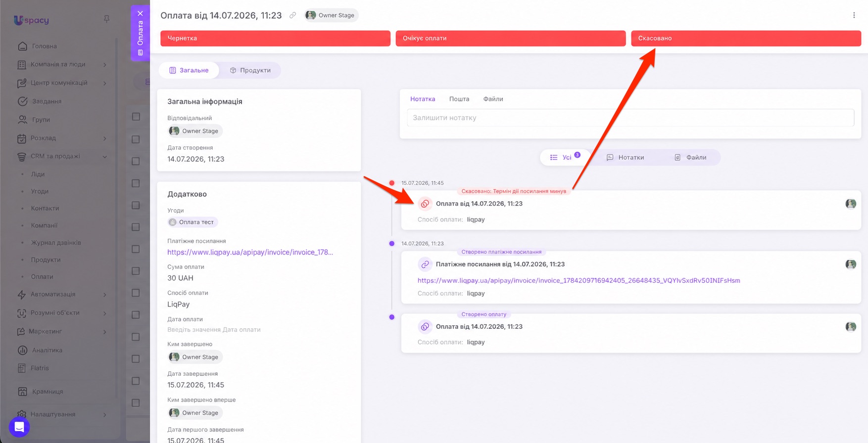
Task: Open the LiqPay invoice link in timeline
Action: (579, 280)
